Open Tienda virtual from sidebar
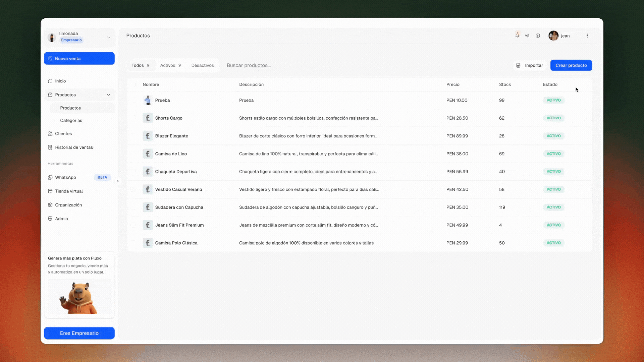 click(x=69, y=191)
